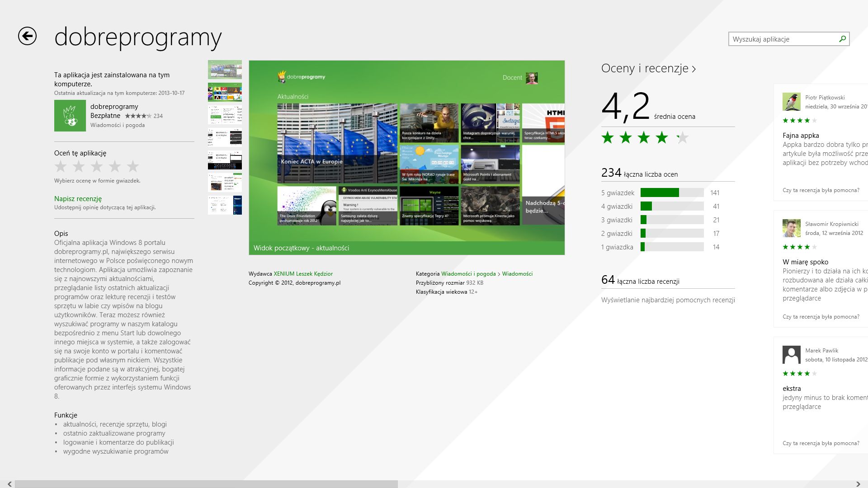Open the Wiadomości i pogoda category link
868x488 pixels.
[468, 273]
